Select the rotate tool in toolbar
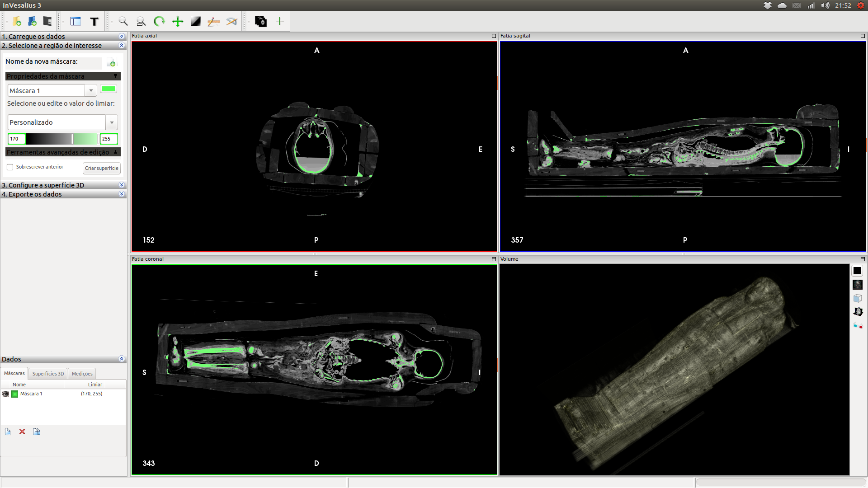The width and height of the screenshot is (868, 488). pyautogui.click(x=159, y=21)
